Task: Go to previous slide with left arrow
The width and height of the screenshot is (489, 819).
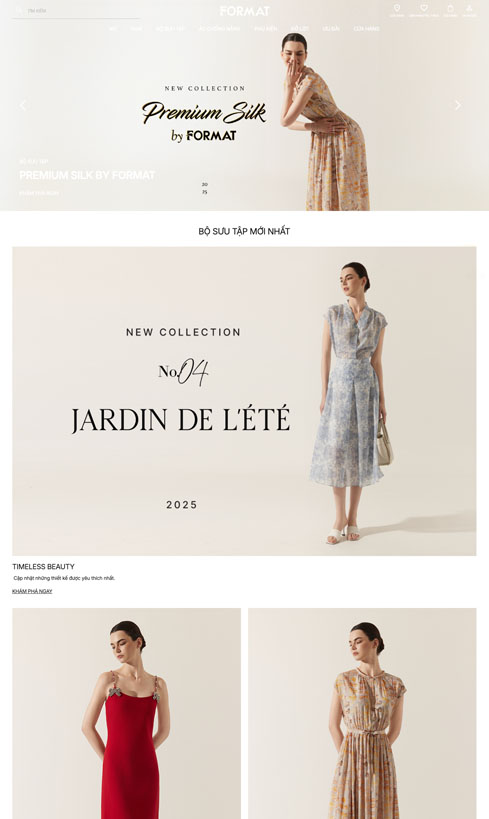Action: pyautogui.click(x=22, y=105)
